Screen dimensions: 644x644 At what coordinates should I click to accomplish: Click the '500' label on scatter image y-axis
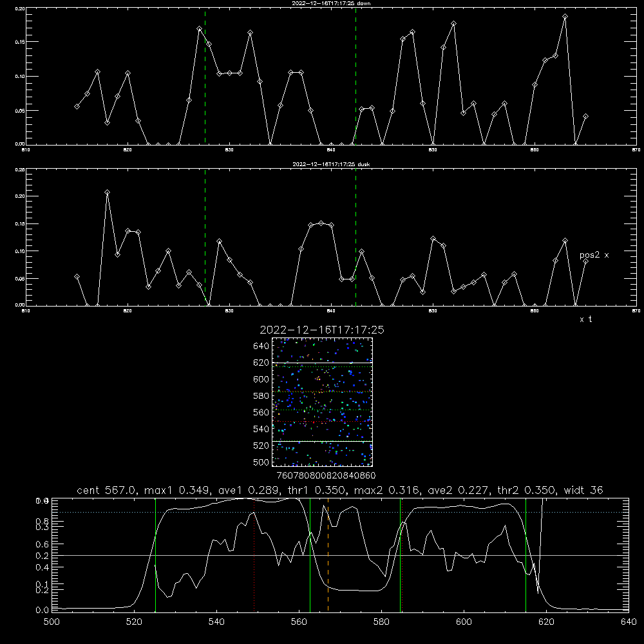(261, 462)
